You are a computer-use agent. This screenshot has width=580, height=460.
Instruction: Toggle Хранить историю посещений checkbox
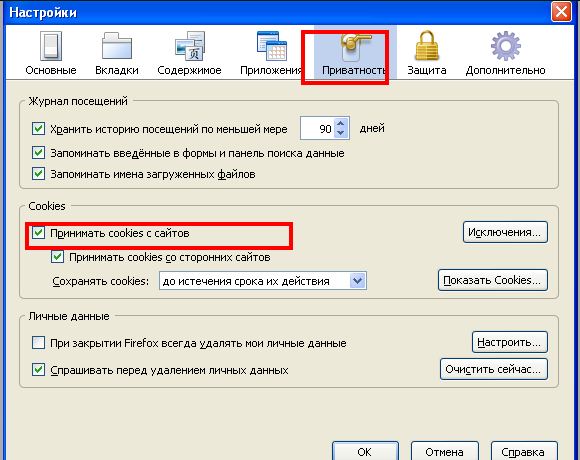tap(38, 129)
